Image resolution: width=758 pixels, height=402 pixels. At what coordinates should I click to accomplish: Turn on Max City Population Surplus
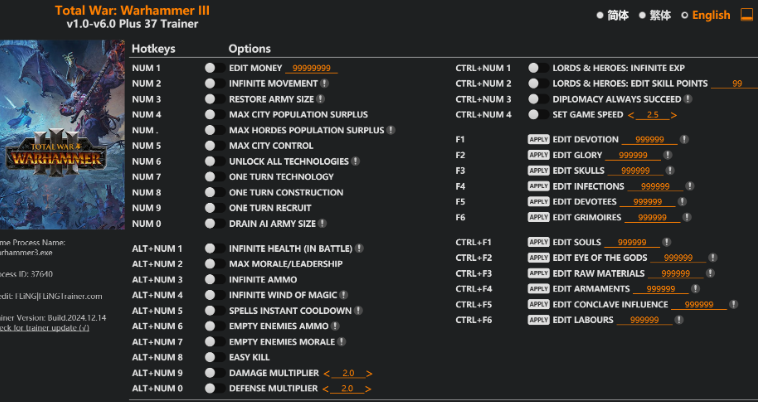click(215, 115)
